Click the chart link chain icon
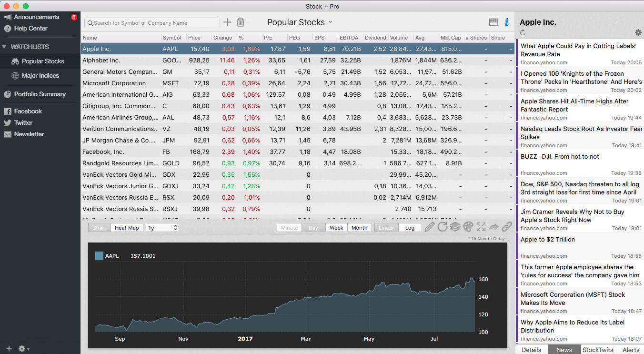This screenshot has height=354, width=644. [x=507, y=227]
